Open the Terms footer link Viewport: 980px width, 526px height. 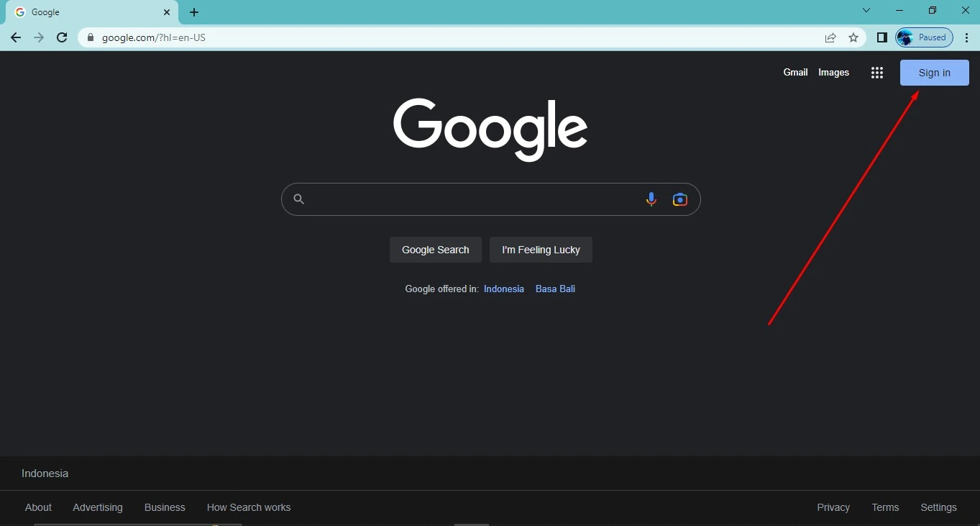pyautogui.click(x=885, y=507)
